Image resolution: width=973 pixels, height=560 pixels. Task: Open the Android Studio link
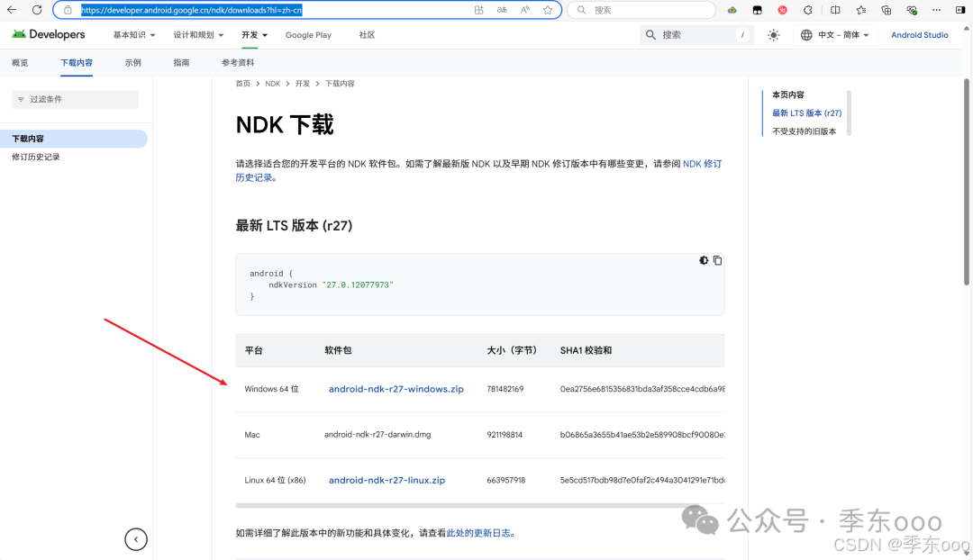(x=919, y=34)
